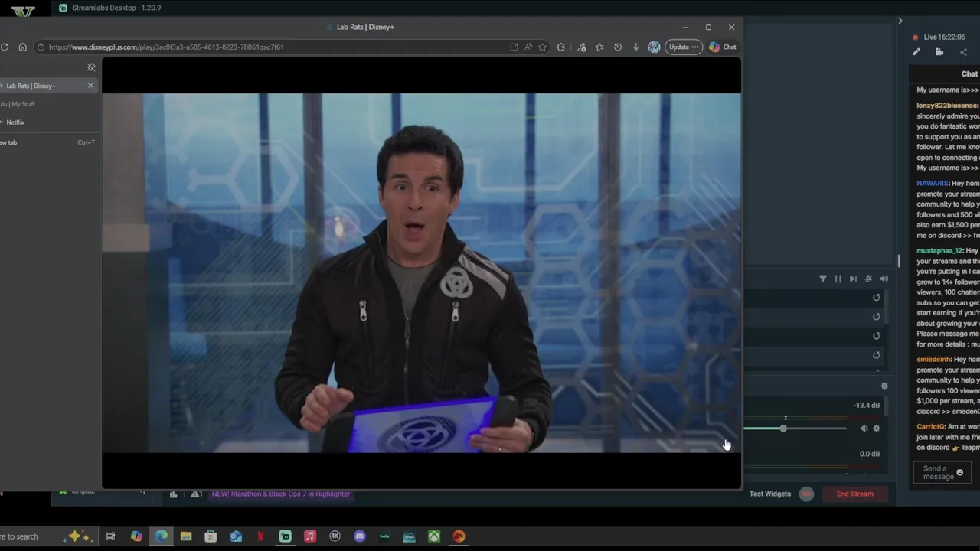Open File Explorer from the taskbar
980x551 pixels.
tap(186, 536)
